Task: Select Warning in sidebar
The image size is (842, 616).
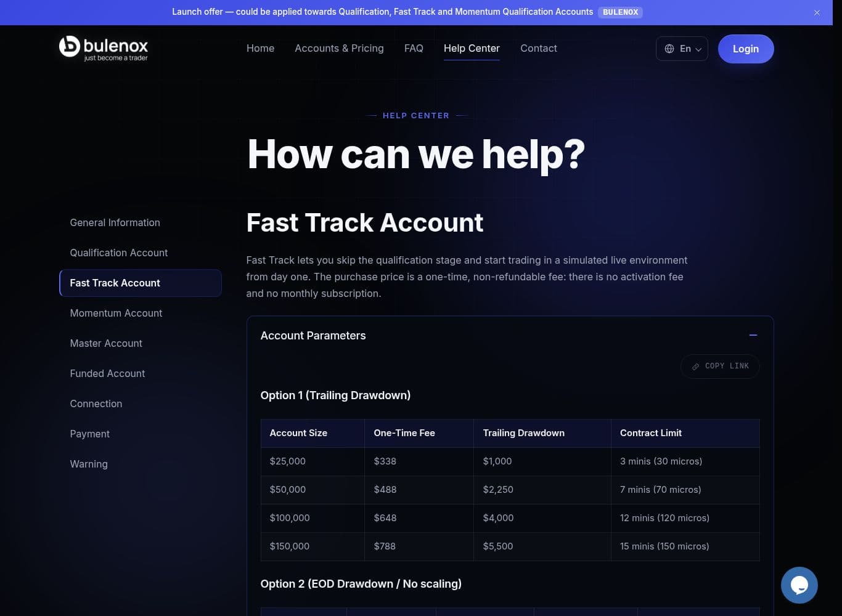Action: click(x=141, y=464)
